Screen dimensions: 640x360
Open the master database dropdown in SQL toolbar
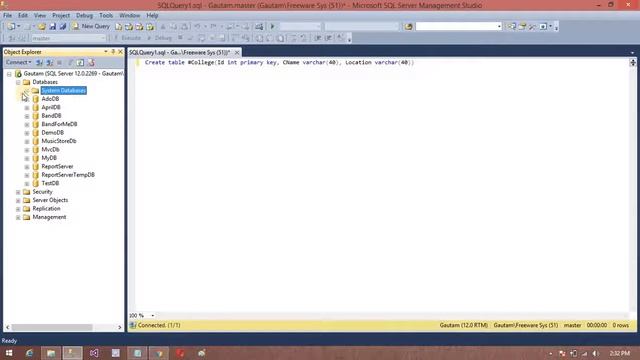pyautogui.click(x=103, y=38)
